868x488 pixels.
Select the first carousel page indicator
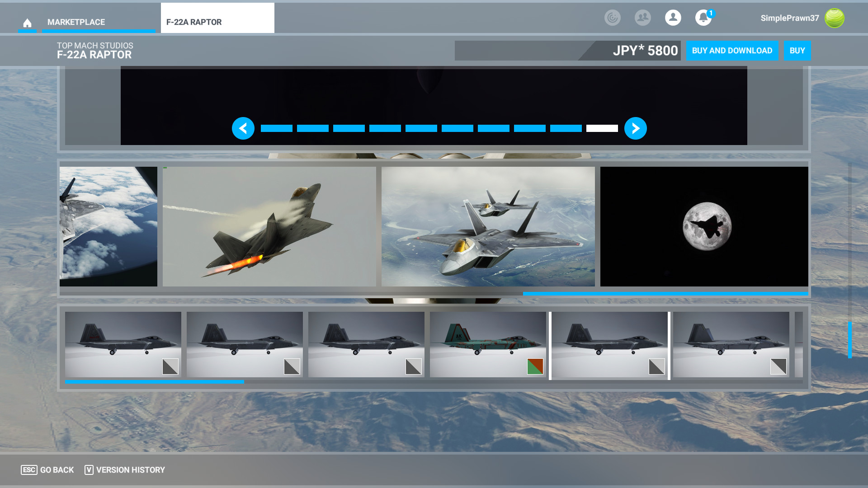(x=276, y=128)
